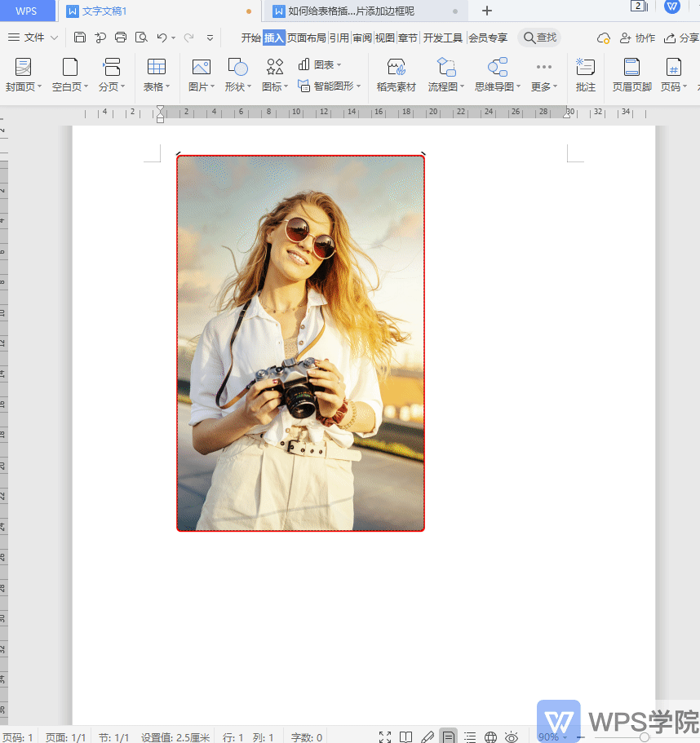Switch to reading layout view
Viewport: 700px width, 743px height.
pos(405,737)
